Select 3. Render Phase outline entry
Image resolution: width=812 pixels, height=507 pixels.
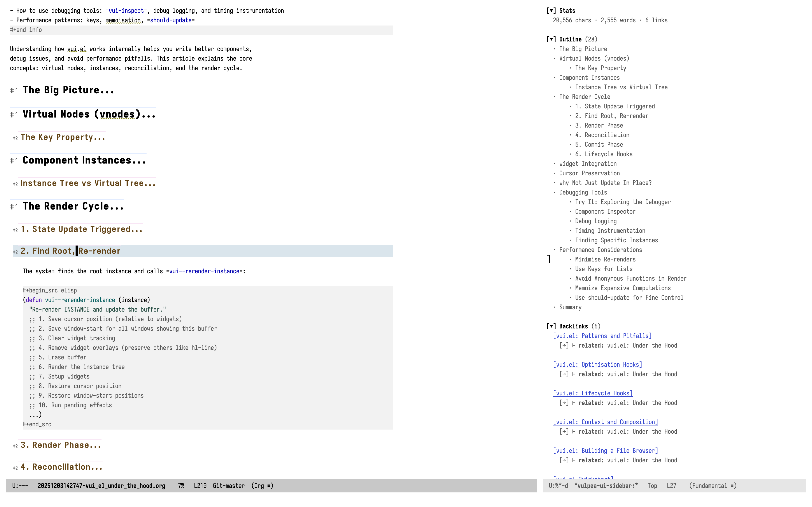pos(599,125)
